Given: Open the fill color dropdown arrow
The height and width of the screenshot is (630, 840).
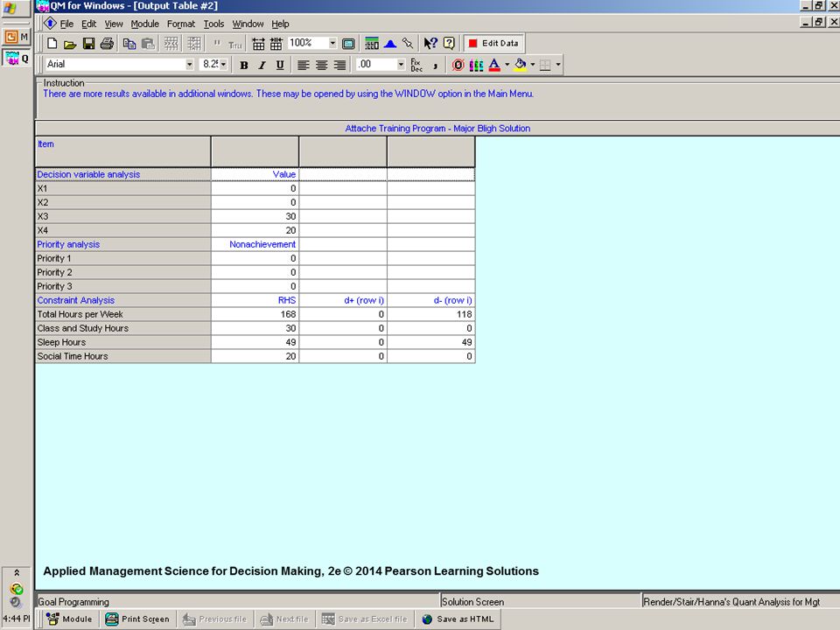Looking at the screenshot, I should (533, 65).
